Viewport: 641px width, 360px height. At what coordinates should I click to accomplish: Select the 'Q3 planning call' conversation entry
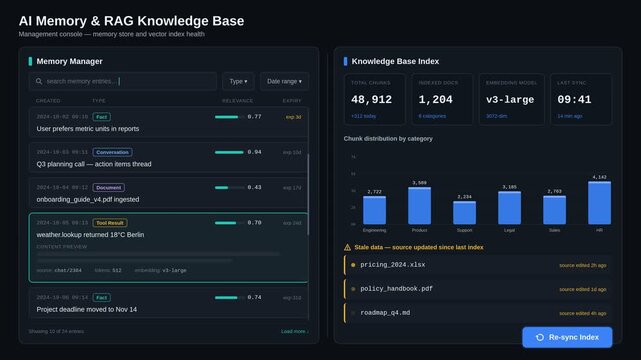168,158
